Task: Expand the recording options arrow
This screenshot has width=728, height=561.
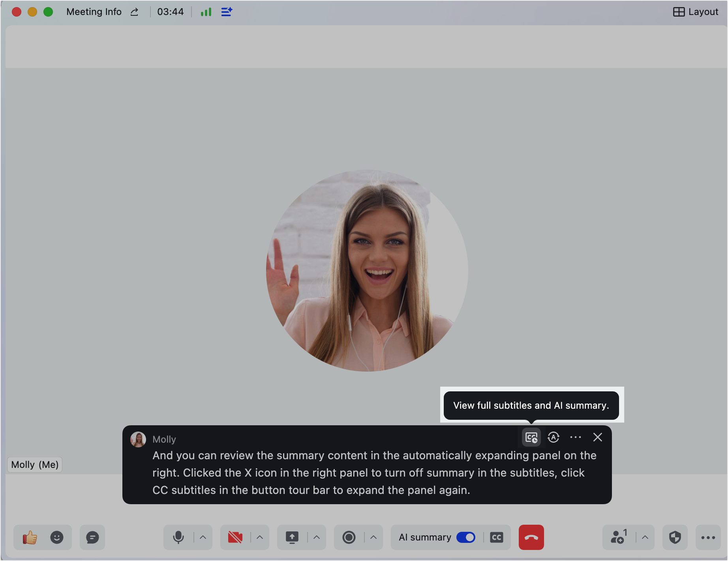Action: (373, 537)
